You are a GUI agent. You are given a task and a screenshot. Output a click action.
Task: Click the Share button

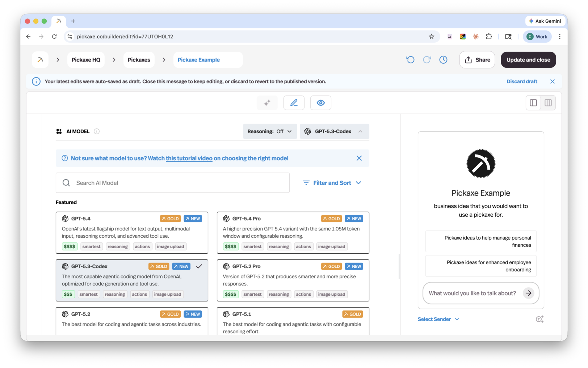pyautogui.click(x=477, y=60)
